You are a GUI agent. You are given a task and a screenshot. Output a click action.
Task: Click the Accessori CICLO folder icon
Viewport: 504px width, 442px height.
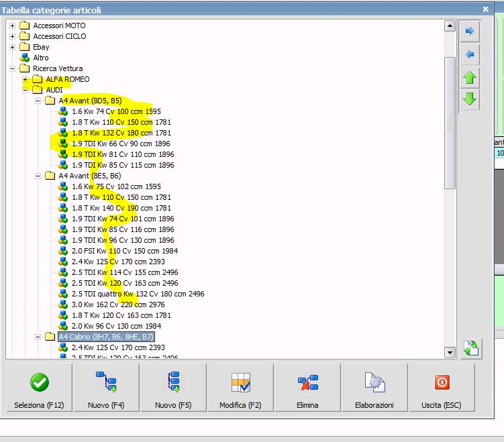click(x=24, y=36)
